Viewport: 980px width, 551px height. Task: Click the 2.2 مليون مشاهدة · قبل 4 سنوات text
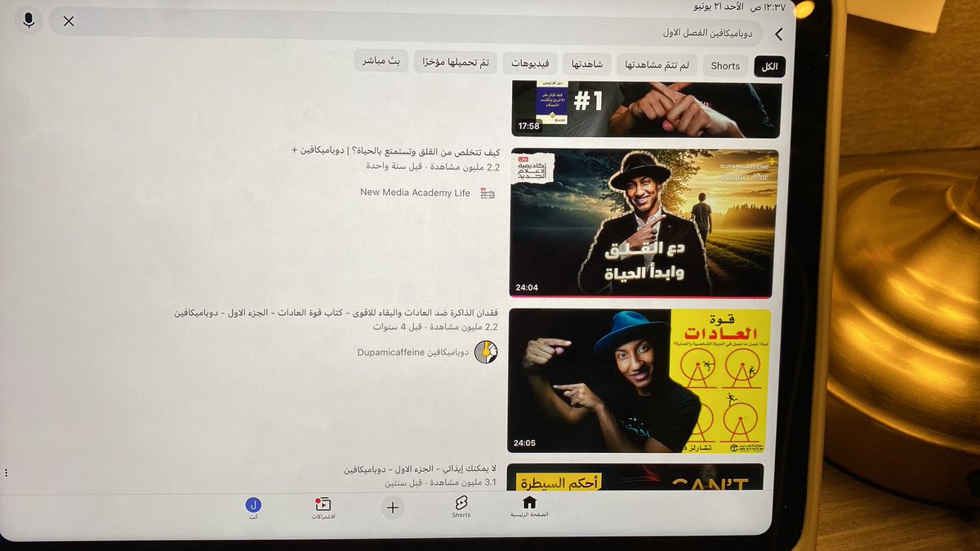(x=435, y=327)
